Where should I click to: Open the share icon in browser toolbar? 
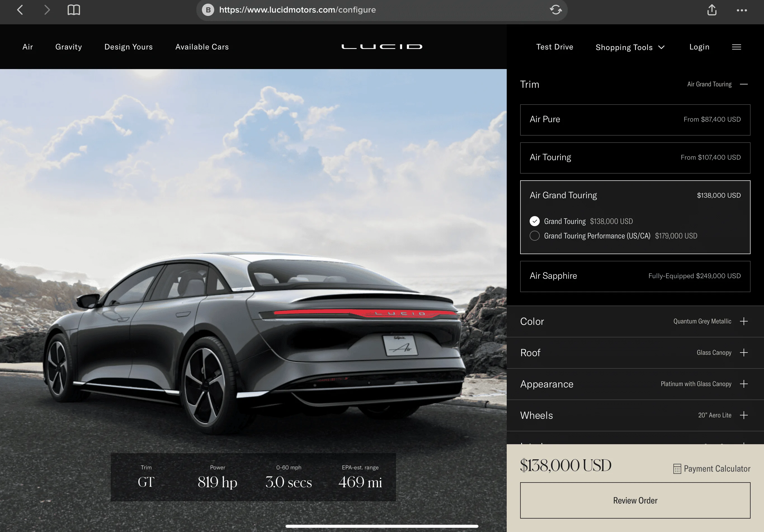click(x=712, y=10)
